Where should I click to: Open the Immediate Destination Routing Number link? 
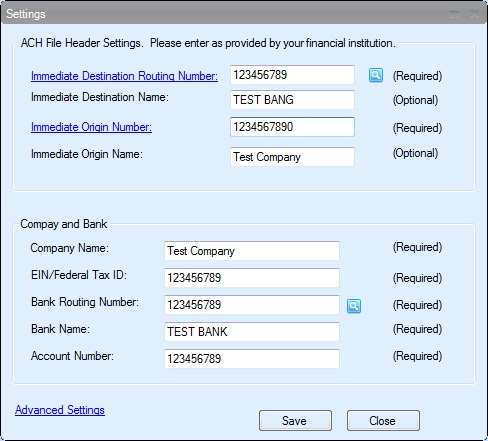point(124,76)
